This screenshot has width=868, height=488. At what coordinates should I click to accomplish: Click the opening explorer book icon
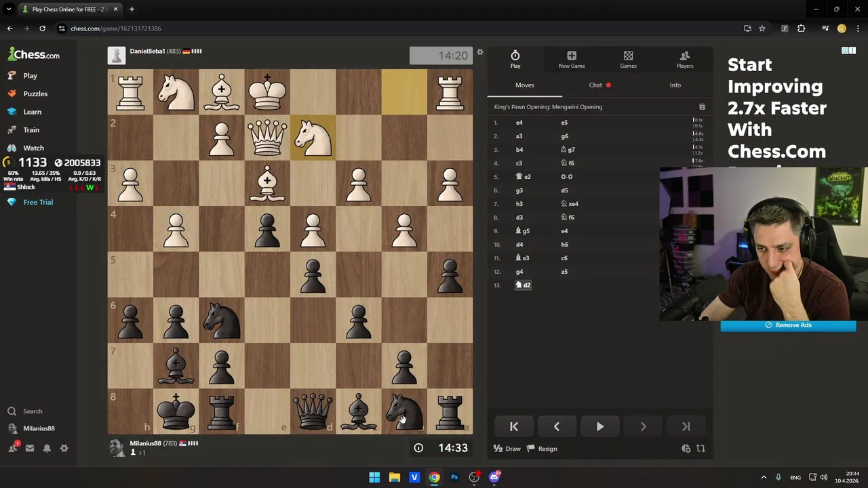coord(702,107)
